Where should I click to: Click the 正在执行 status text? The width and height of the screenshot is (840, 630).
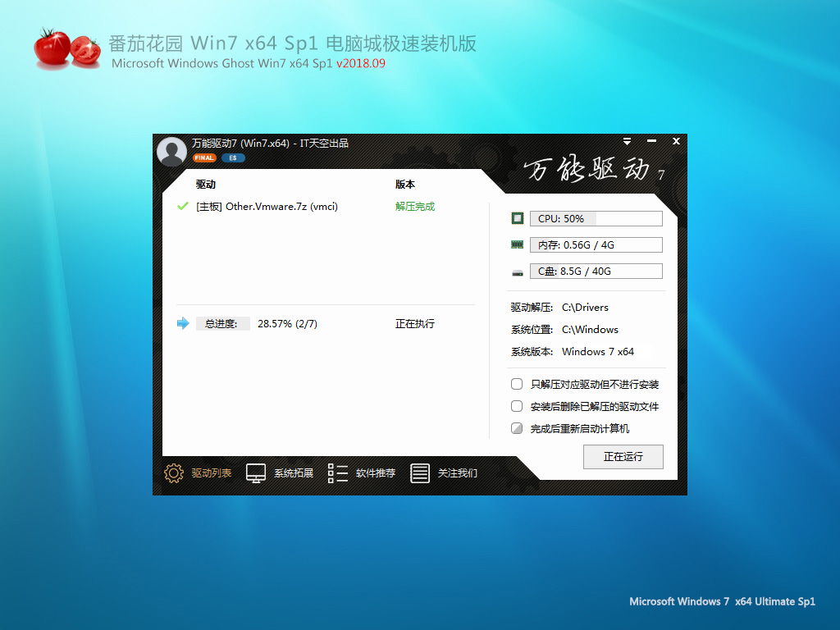click(414, 323)
